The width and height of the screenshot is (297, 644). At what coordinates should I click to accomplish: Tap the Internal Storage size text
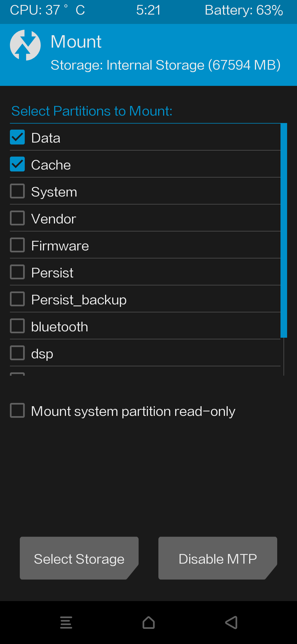[x=166, y=65]
